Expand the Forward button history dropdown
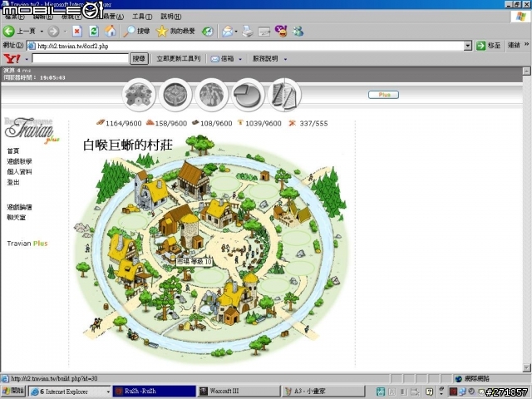The height and width of the screenshot is (399, 532). (x=65, y=32)
